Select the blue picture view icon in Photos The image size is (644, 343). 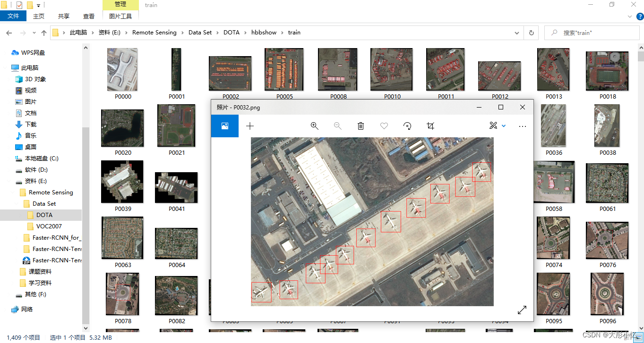[225, 126]
